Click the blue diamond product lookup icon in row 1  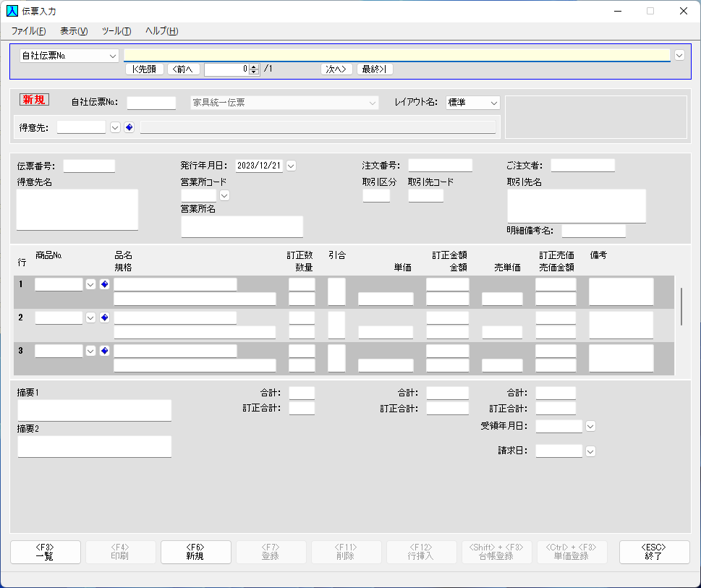point(105,284)
